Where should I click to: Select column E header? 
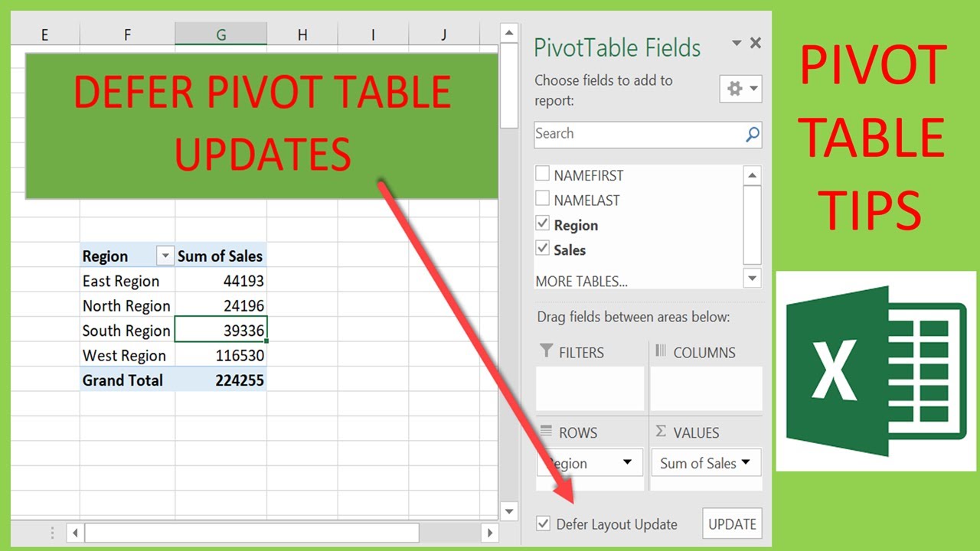pos(45,34)
